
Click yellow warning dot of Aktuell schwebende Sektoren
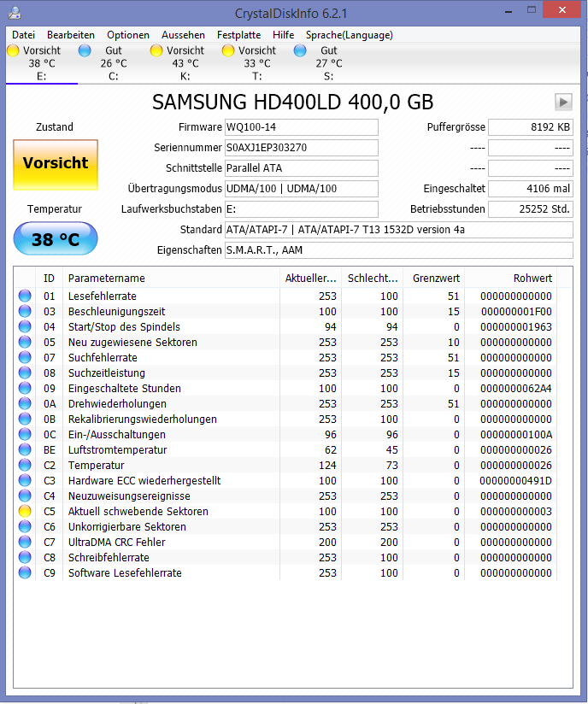25,511
